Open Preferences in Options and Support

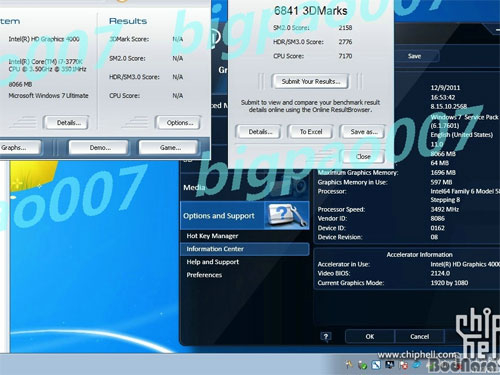(204, 275)
